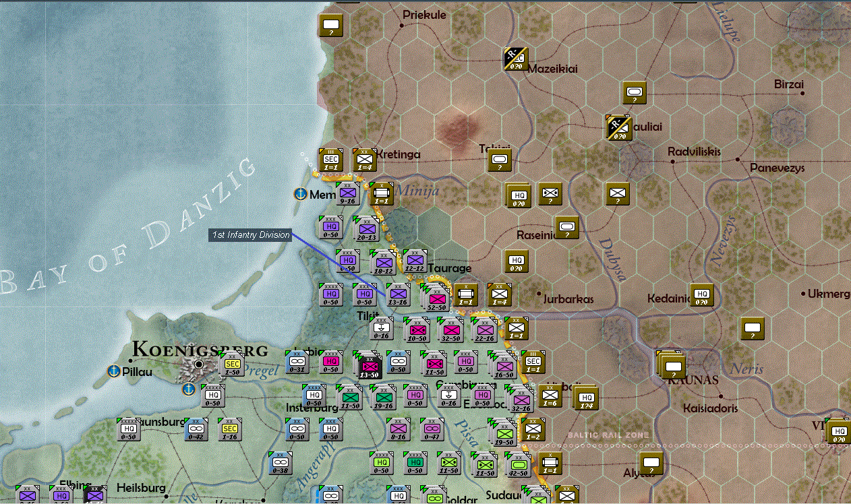This screenshot has height=504, width=851.
Task: Select the blue 0-42 air unit
Action: click(196, 430)
